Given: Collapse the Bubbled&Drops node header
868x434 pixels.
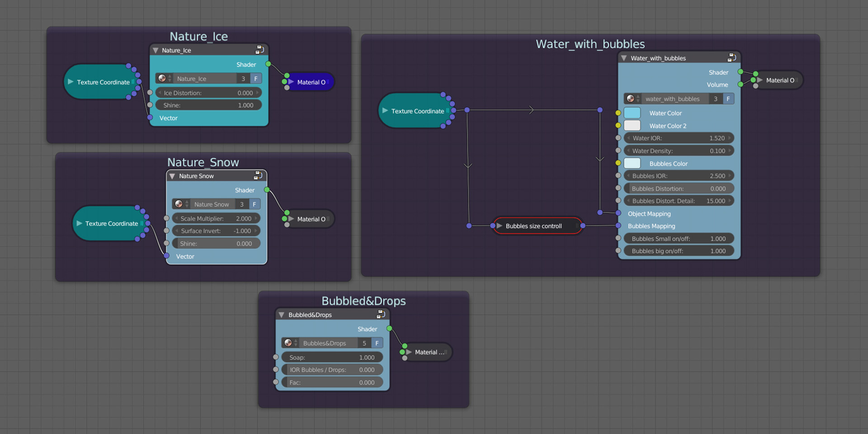Looking at the screenshot, I should tap(282, 315).
